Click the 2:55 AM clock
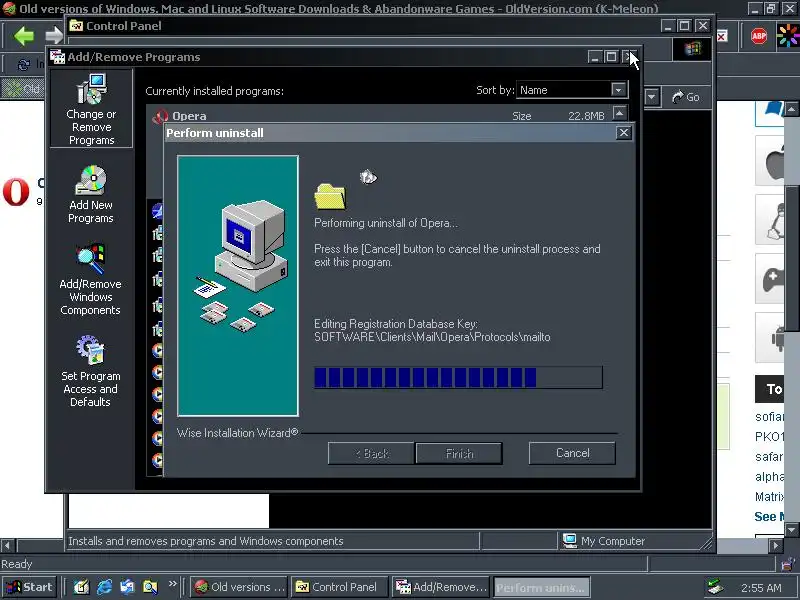This screenshot has width=800, height=600. 761,588
